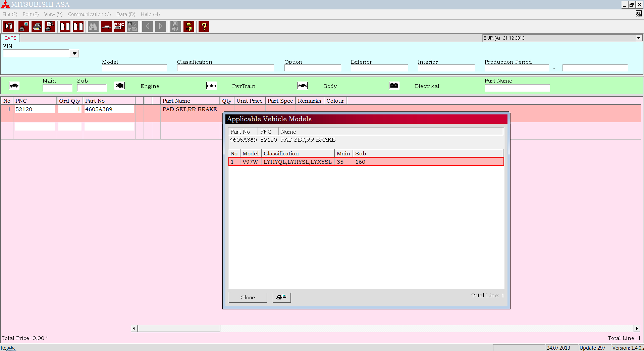
Task: Open the Data menu
Action: 125,14
